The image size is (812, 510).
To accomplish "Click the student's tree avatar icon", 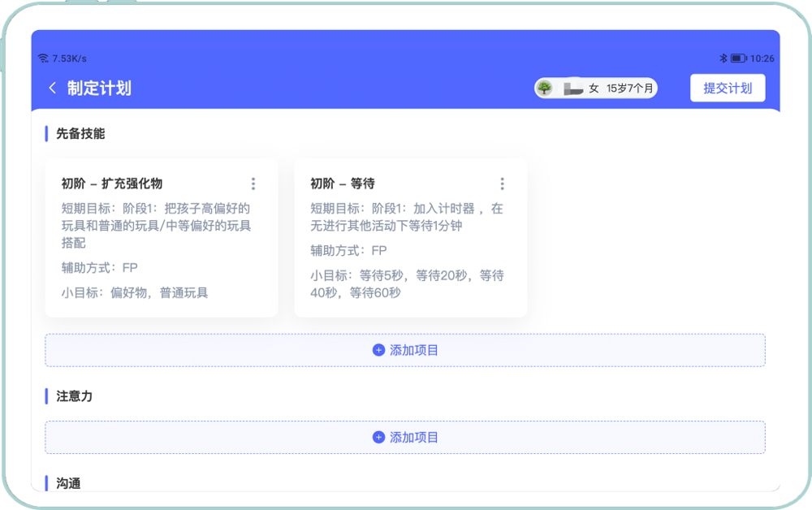I will click(545, 88).
